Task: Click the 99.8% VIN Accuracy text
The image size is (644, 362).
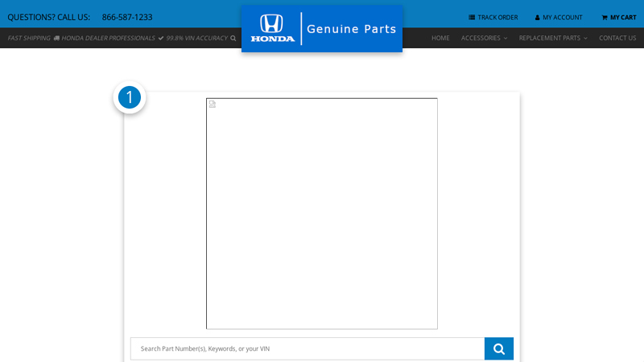Action: coord(196,38)
